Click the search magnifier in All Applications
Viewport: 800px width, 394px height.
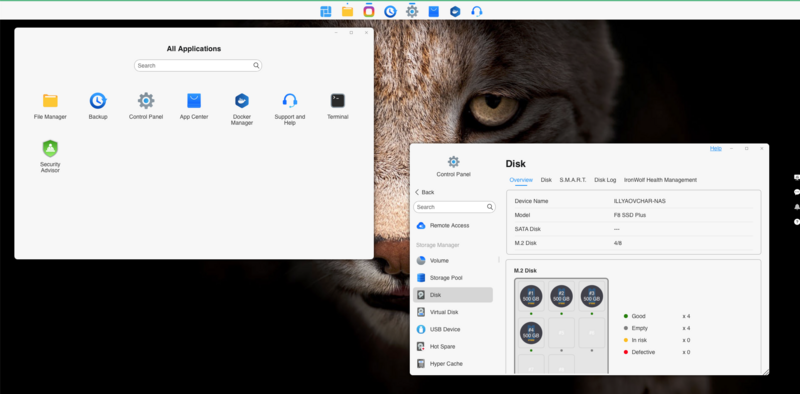click(x=256, y=65)
